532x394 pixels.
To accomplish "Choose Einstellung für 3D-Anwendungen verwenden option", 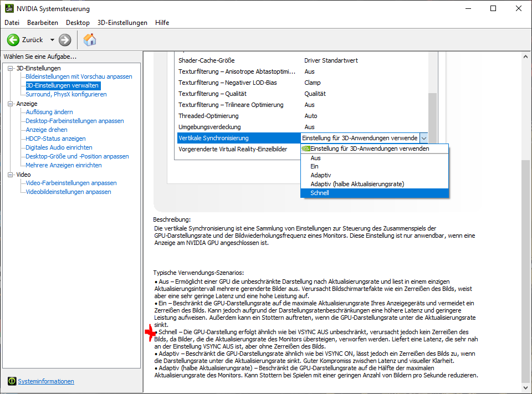I will click(375, 149).
